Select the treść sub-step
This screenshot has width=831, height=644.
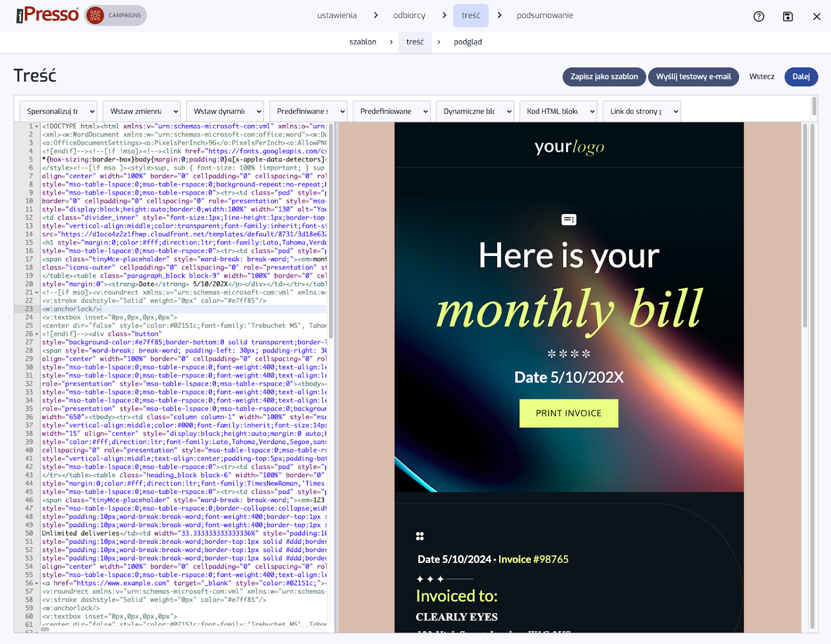(415, 42)
